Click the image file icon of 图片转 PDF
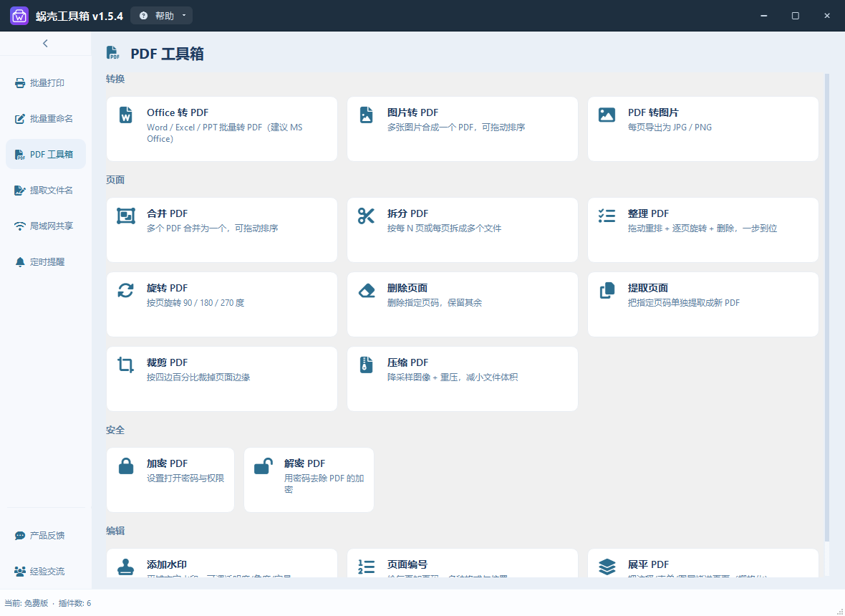The image size is (845, 616). [367, 115]
